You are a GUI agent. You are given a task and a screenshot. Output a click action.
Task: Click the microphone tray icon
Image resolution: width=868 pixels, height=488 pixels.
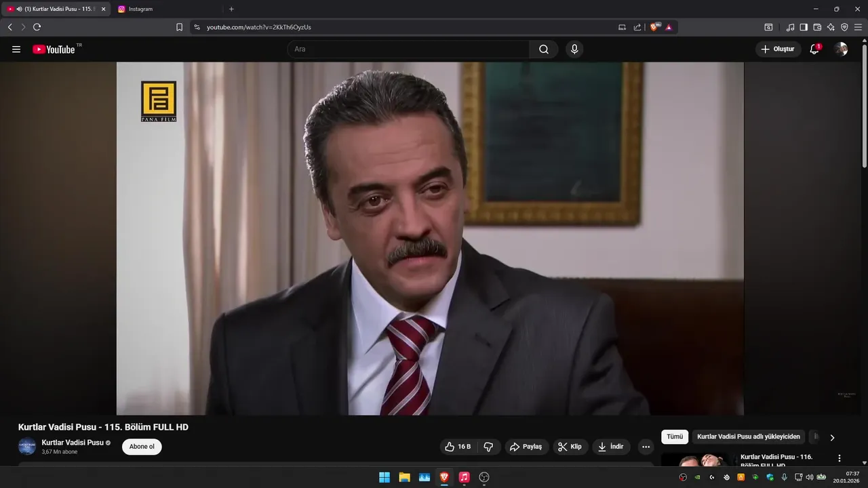(785, 477)
